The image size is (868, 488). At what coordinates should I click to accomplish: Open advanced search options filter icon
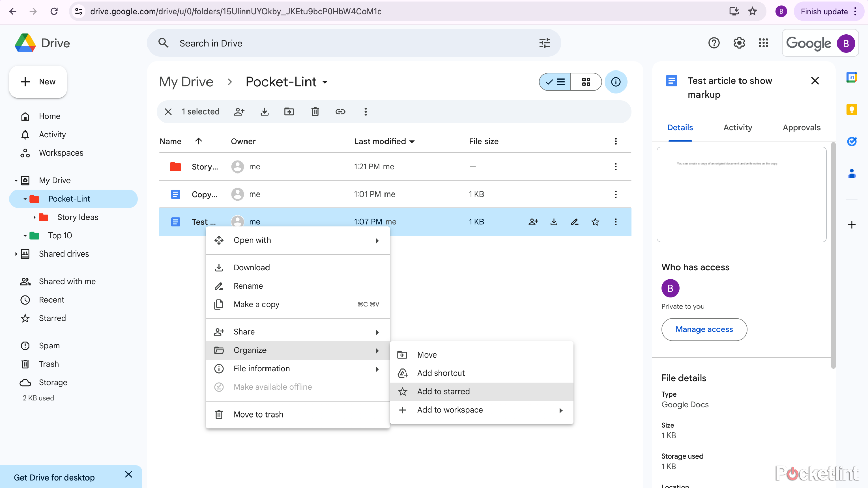click(545, 43)
